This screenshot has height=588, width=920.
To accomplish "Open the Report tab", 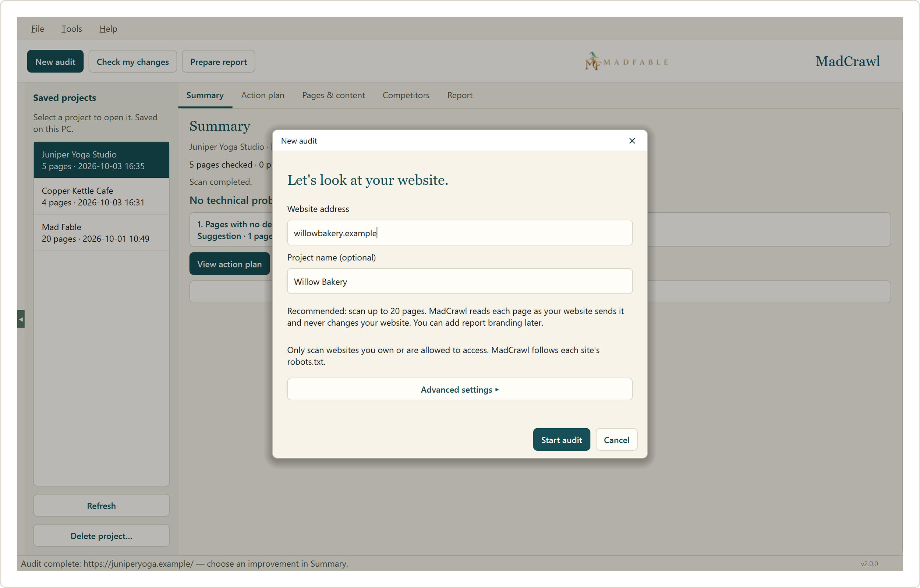I will [460, 95].
